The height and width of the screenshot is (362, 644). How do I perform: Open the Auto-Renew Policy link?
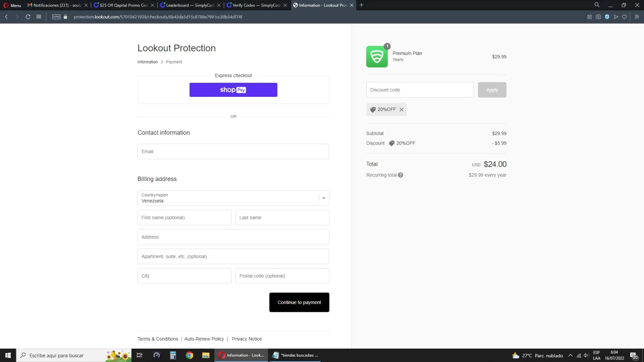click(204, 339)
